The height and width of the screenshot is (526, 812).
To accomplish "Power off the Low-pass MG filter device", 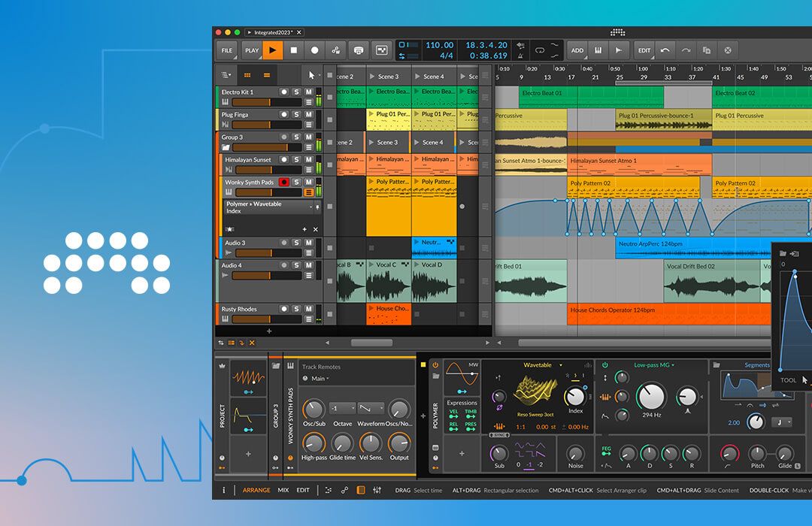I will point(604,365).
